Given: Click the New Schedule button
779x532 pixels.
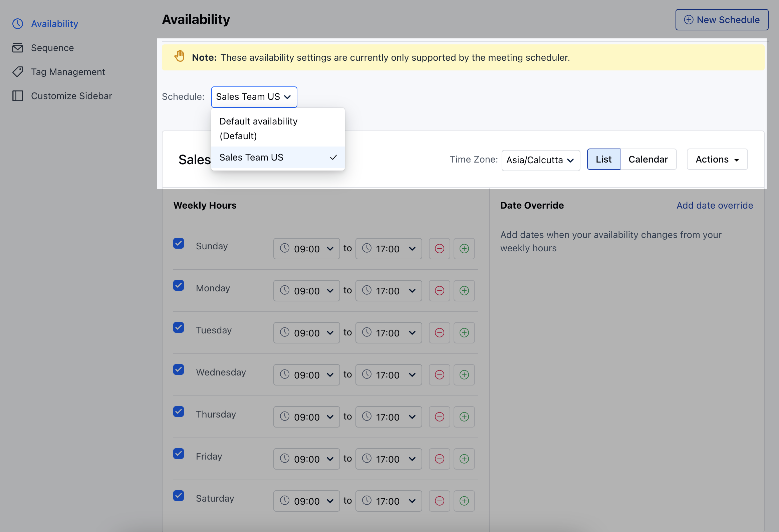Looking at the screenshot, I should click(x=722, y=20).
